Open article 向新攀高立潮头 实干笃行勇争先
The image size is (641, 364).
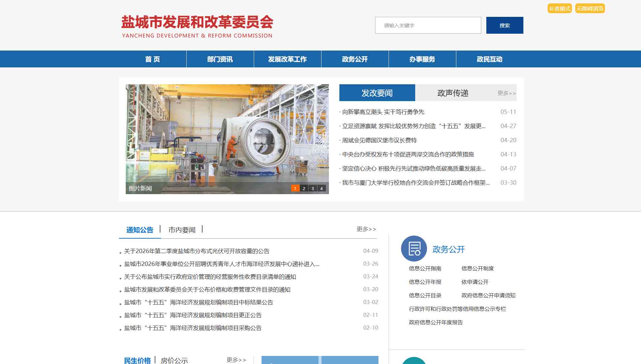coord(383,112)
